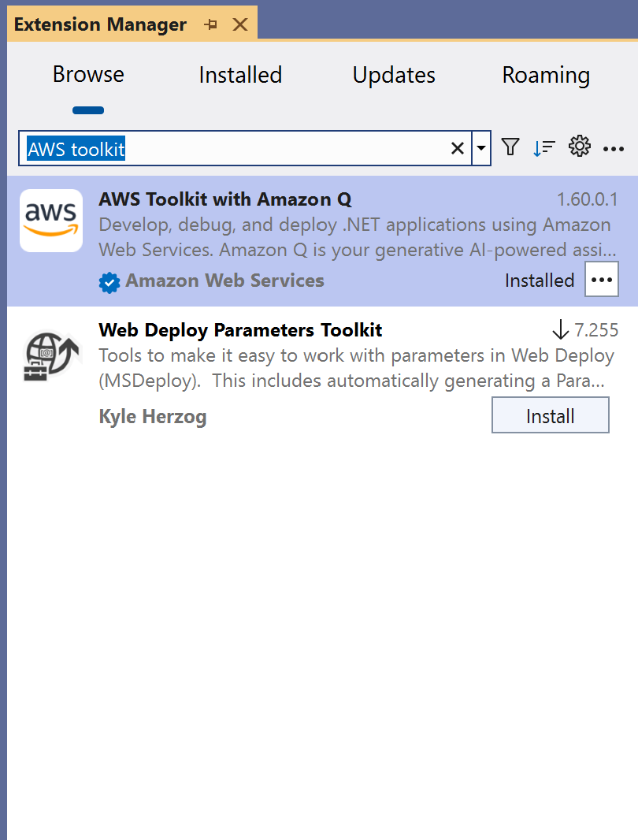Open the Installed extensions tab
Image resolution: width=638 pixels, height=840 pixels.
pos(240,75)
